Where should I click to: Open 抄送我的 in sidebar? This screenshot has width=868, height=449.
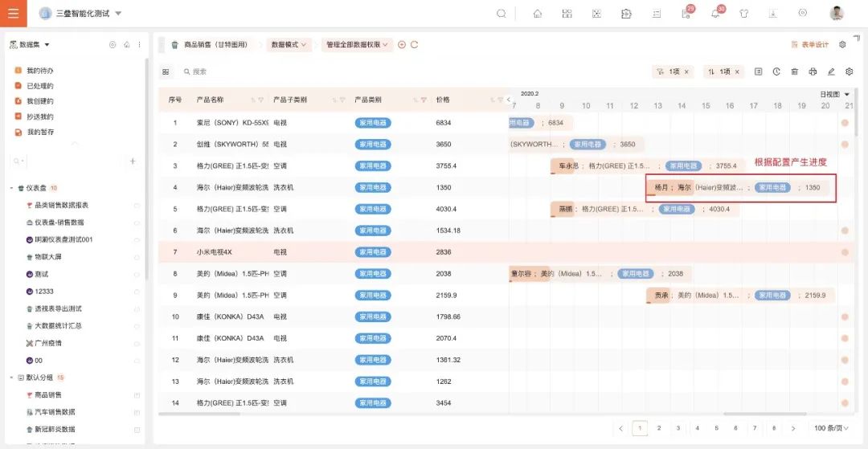point(40,117)
